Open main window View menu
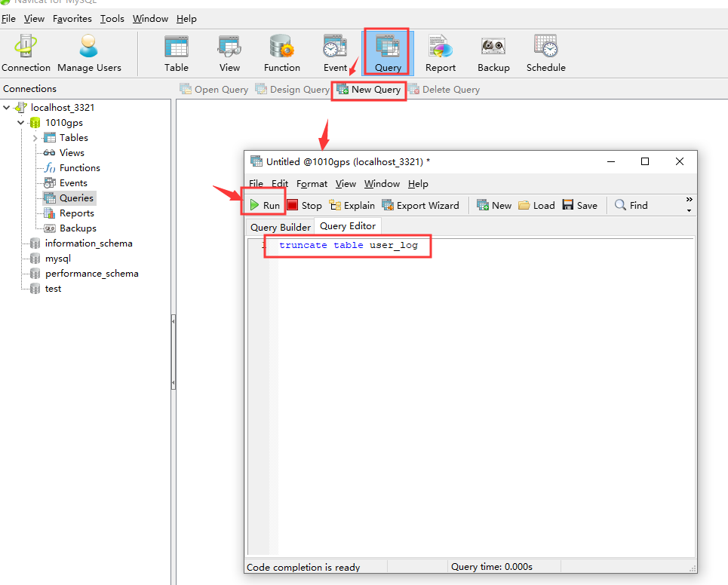 (35, 19)
